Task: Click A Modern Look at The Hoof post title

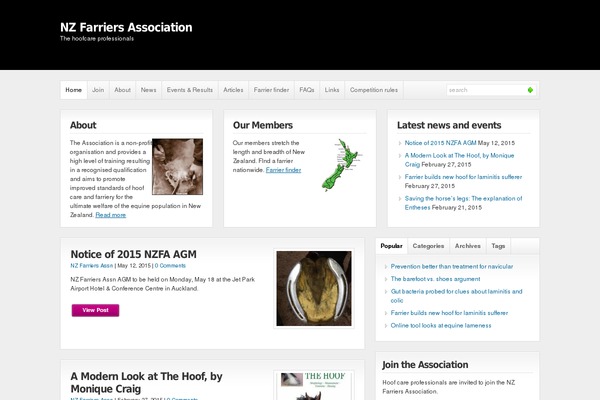Action: (x=146, y=382)
